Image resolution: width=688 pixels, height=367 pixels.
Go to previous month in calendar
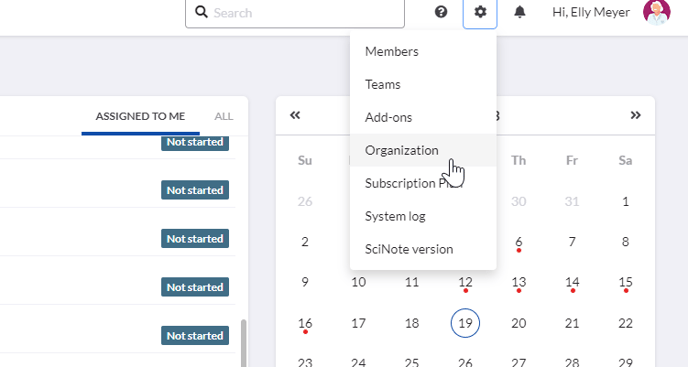click(295, 115)
